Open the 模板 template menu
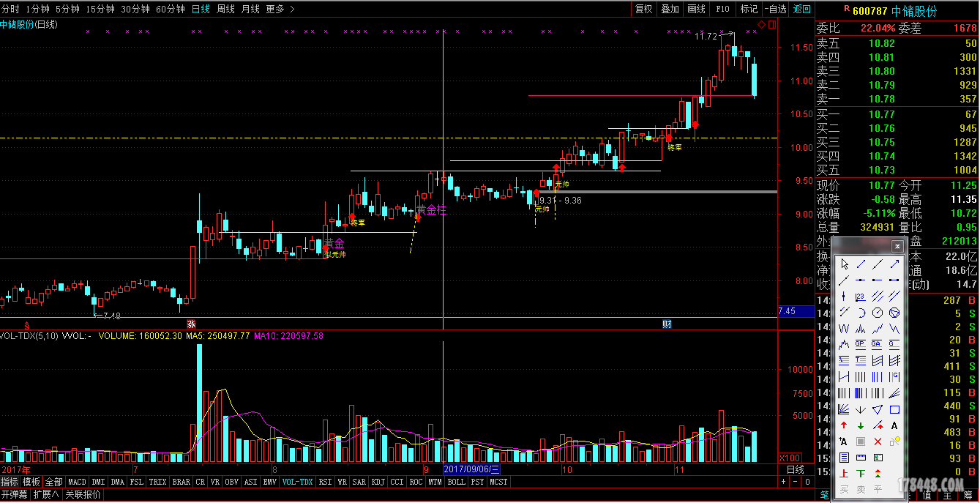Viewport: 980px width, 503px height. [31, 482]
